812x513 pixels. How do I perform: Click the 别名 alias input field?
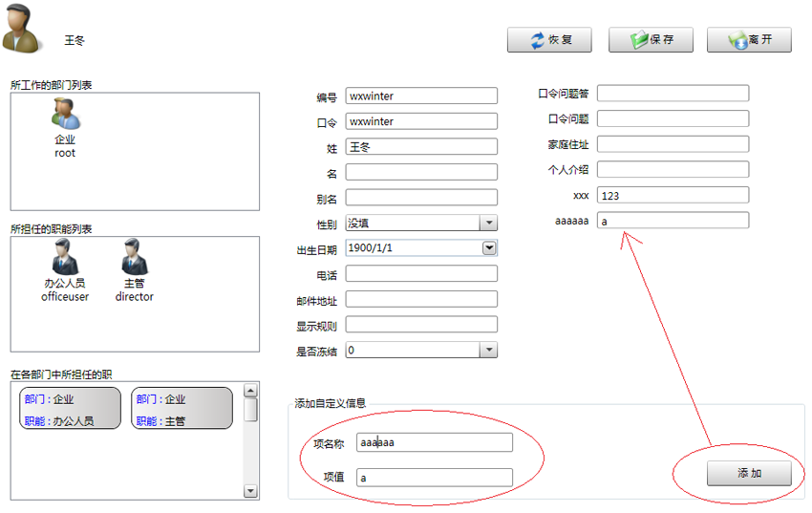(x=421, y=197)
